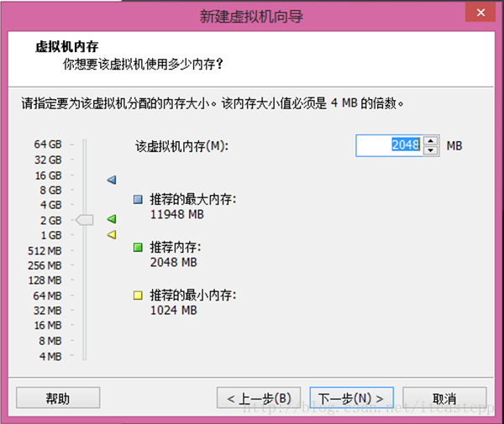Click the 128 MB slider label
Image resolution: width=504 pixels, height=424 pixels.
(x=45, y=280)
